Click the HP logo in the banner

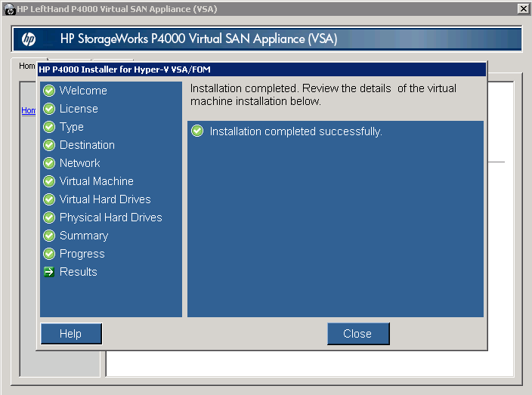point(29,39)
